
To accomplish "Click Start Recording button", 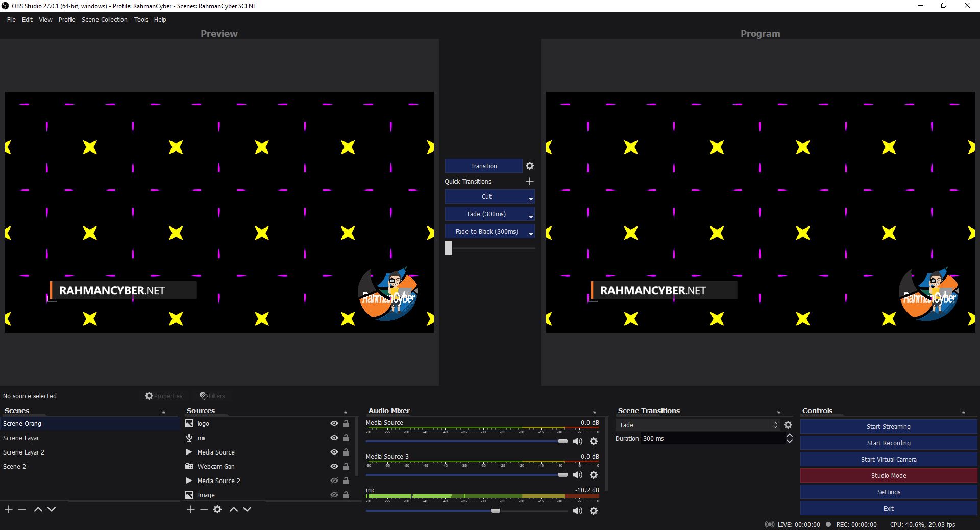I will (889, 443).
